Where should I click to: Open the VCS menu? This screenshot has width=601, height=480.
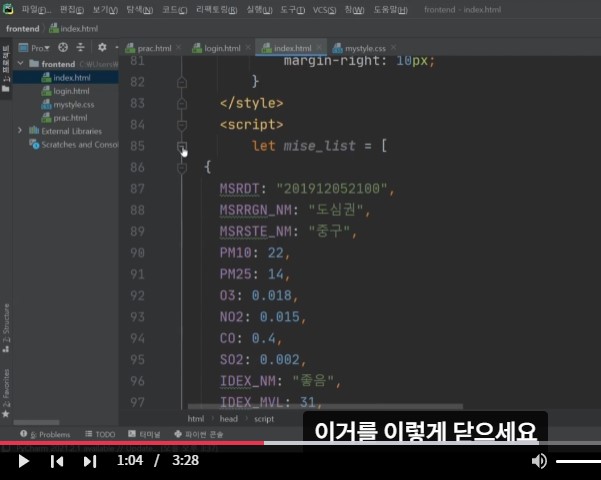(324, 10)
